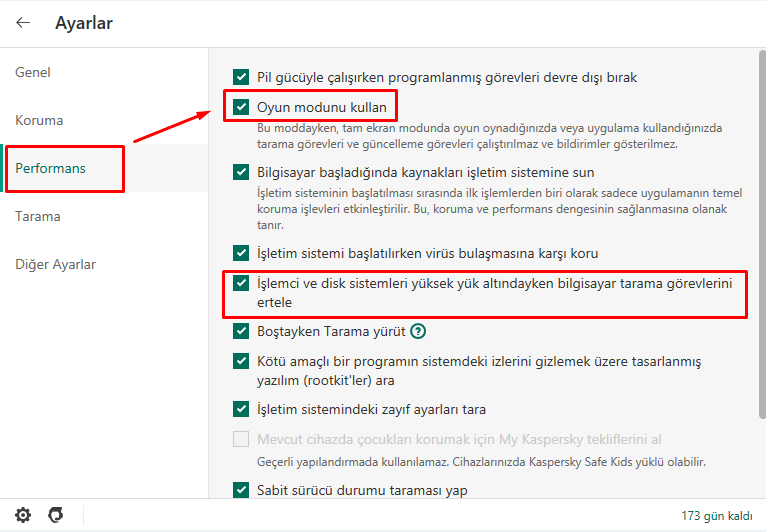The width and height of the screenshot is (766, 532).
Task: Uncheck Pil gücüyle çalışırken programlanmış görevleri checkbox
Action: coord(241,77)
